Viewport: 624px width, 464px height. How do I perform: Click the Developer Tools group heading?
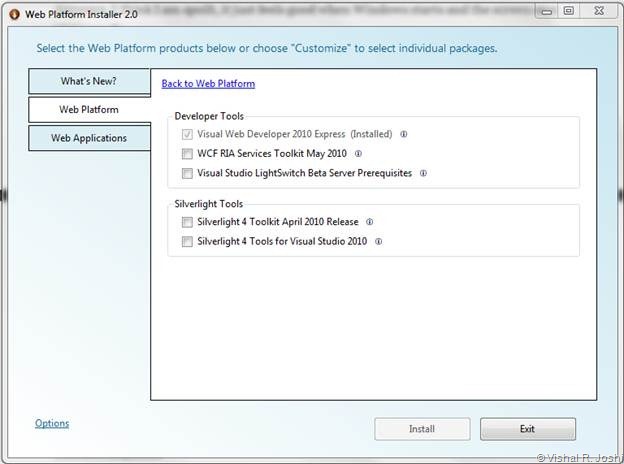coord(209,116)
